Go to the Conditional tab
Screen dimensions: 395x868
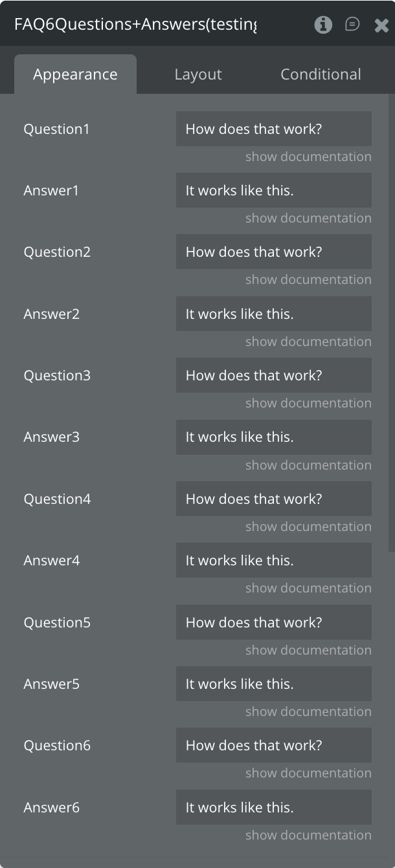(x=321, y=74)
